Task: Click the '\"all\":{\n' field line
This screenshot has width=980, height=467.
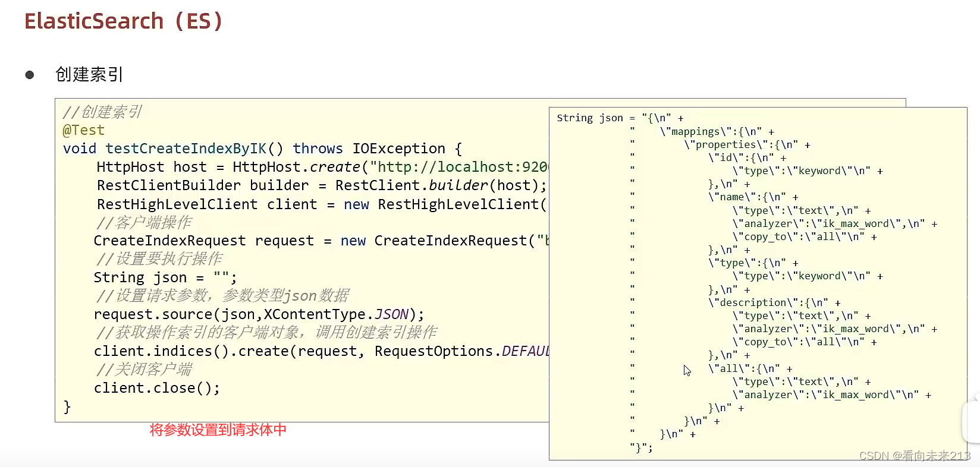Action: (x=750, y=368)
